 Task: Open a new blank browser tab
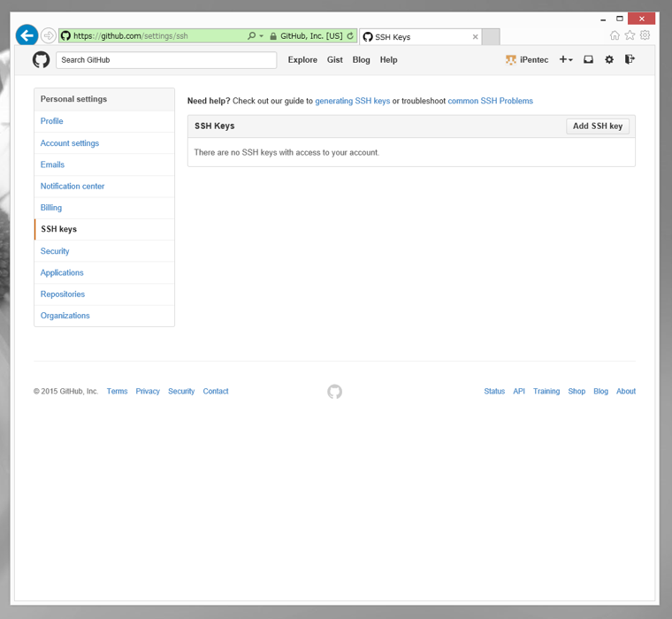pyautogui.click(x=491, y=37)
